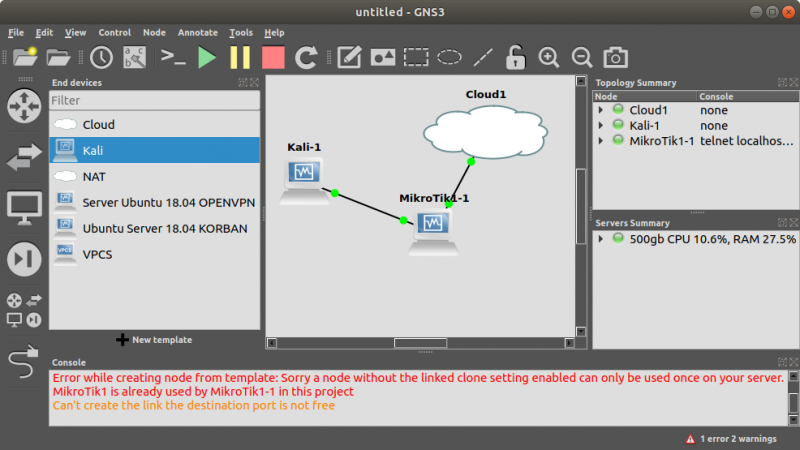Suspend all nodes with the yellow pause button

point(240,57)
